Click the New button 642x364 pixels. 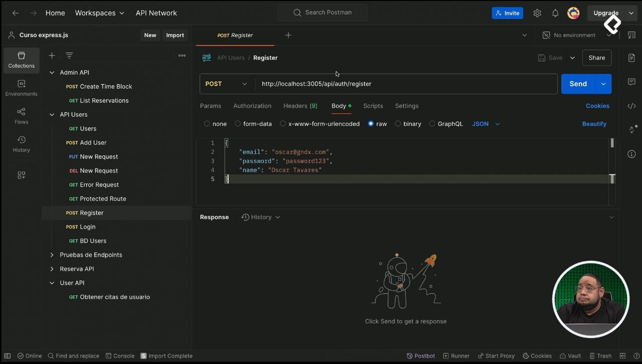(x=150, y=35)
